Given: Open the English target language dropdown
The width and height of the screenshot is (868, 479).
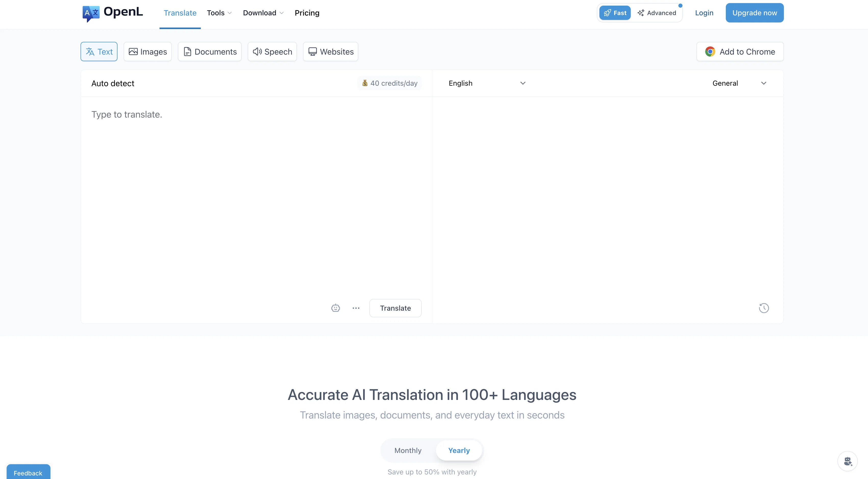Looking at the screenshot, I should [487, 83].
